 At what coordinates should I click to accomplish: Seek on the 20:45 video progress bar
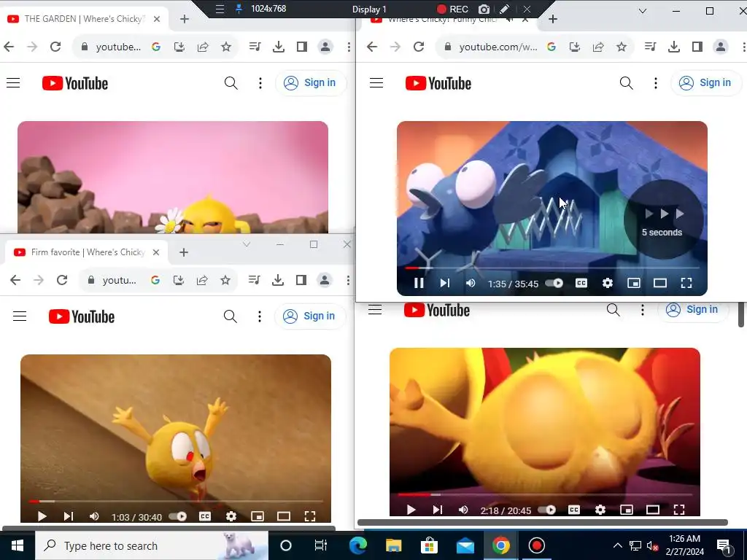(x=545, y=495)
